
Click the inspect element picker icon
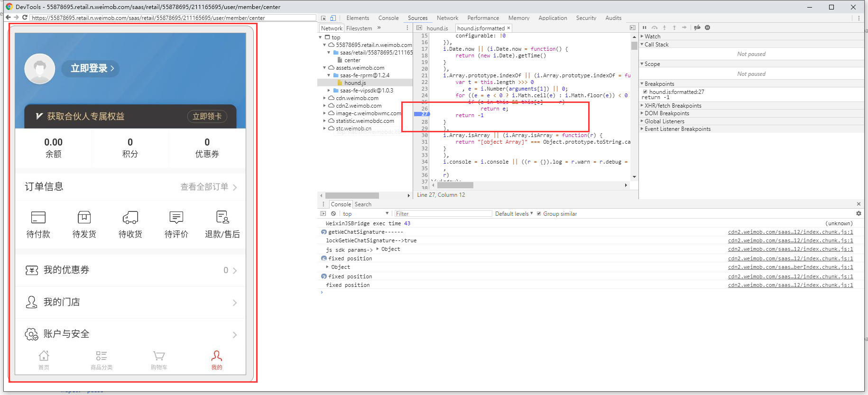tap(323, 18)
